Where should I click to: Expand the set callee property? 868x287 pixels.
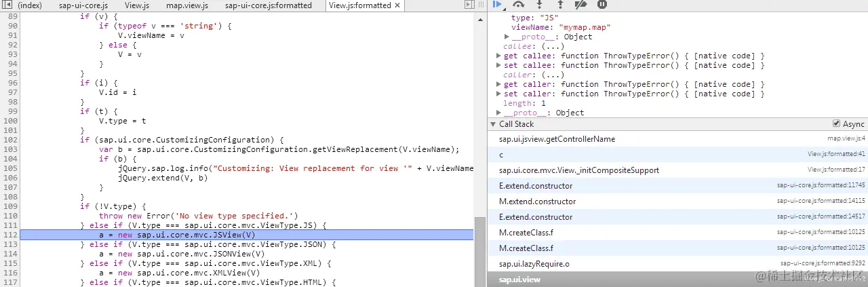(x=500, y=65)
